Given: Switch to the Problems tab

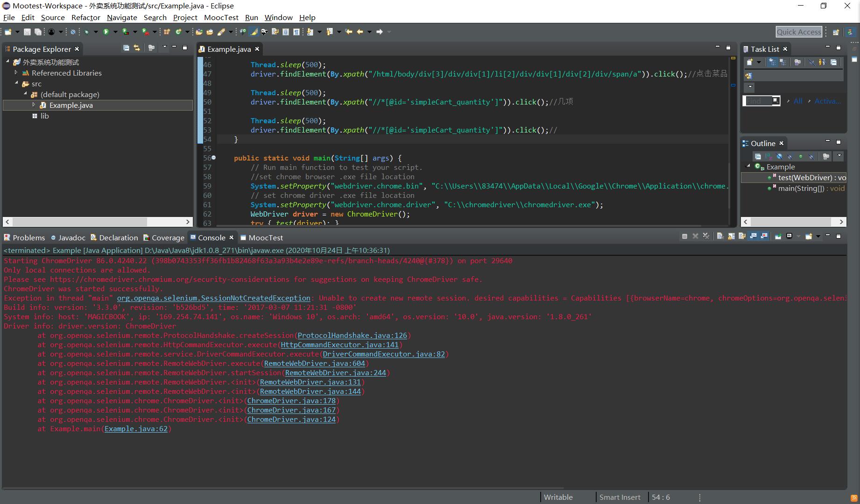Looking at the screenshot, I should click(x=29, y=238).
